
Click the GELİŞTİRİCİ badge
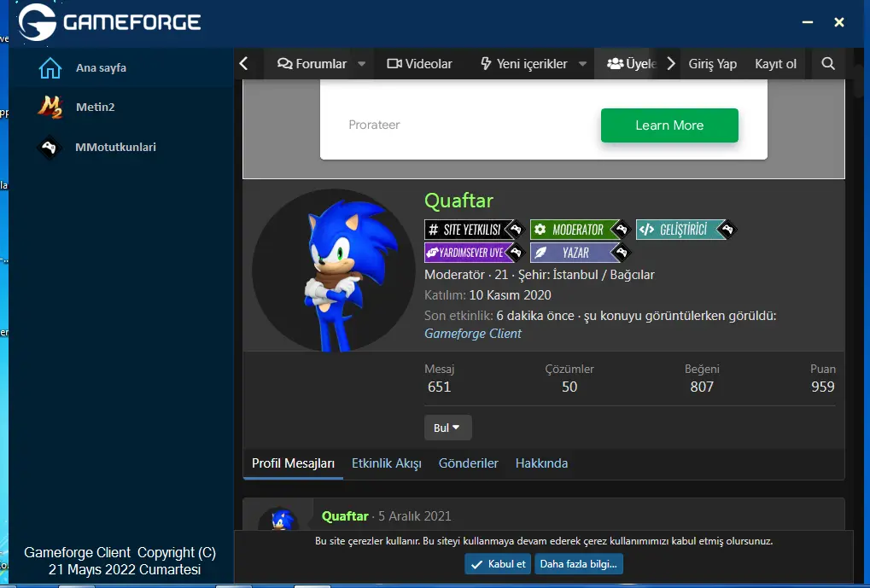[686, 230]
